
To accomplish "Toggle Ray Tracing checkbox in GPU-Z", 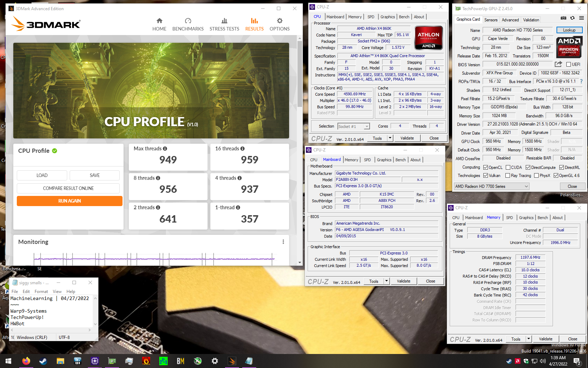I will pos(507,176).
